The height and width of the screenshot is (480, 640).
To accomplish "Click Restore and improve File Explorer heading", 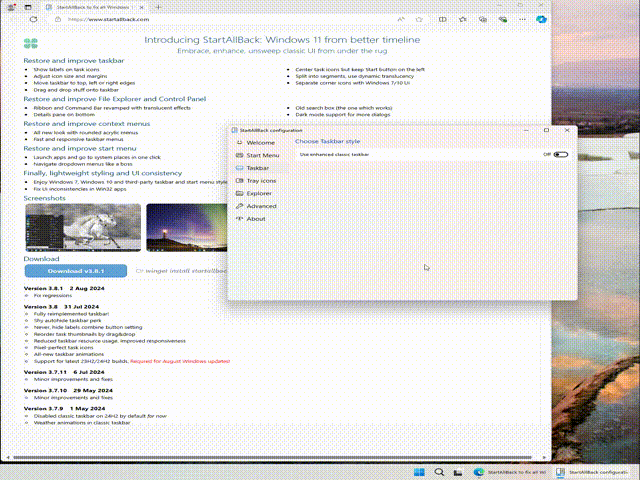I will coord(115,99).
